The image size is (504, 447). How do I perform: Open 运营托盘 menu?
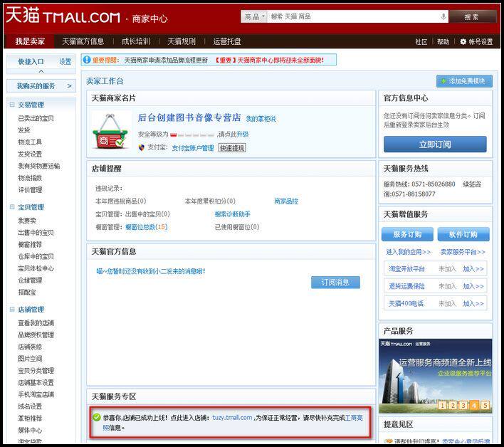click(227, 41)
